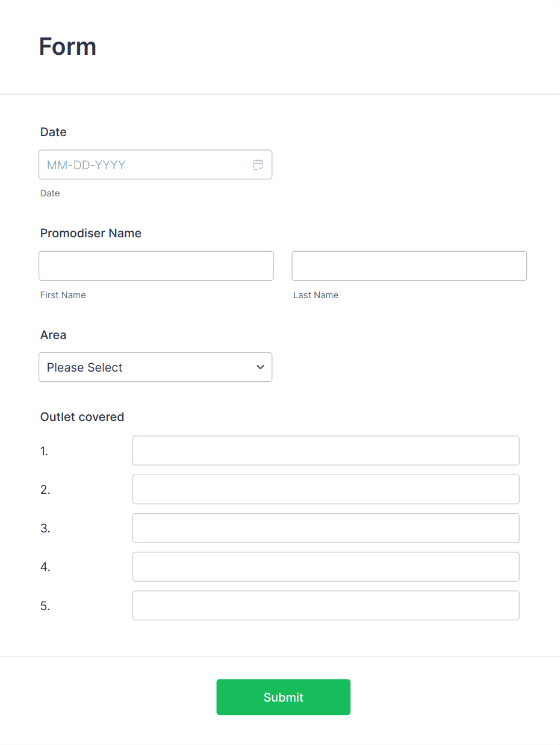Click the 'Last Name' sublabel text
The image size is (560, 745).
(x=316, y=295)
